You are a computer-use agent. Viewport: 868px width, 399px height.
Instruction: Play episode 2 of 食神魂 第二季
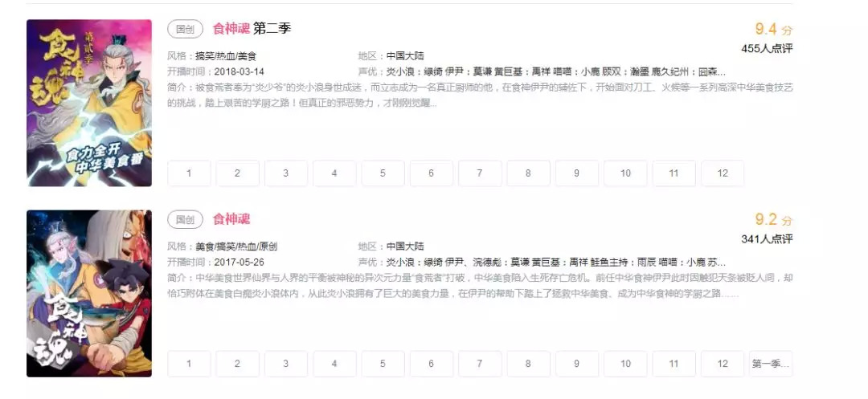click(237, 173)
